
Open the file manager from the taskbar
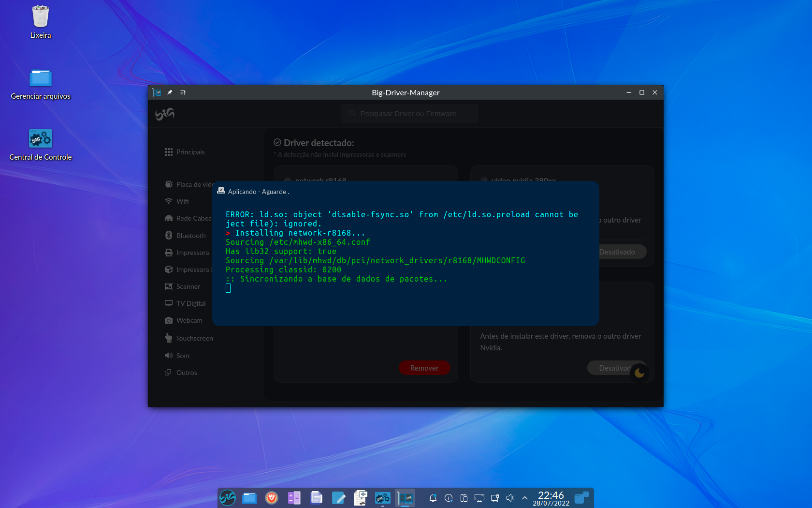pyautogui.click(x=249, y=498)
